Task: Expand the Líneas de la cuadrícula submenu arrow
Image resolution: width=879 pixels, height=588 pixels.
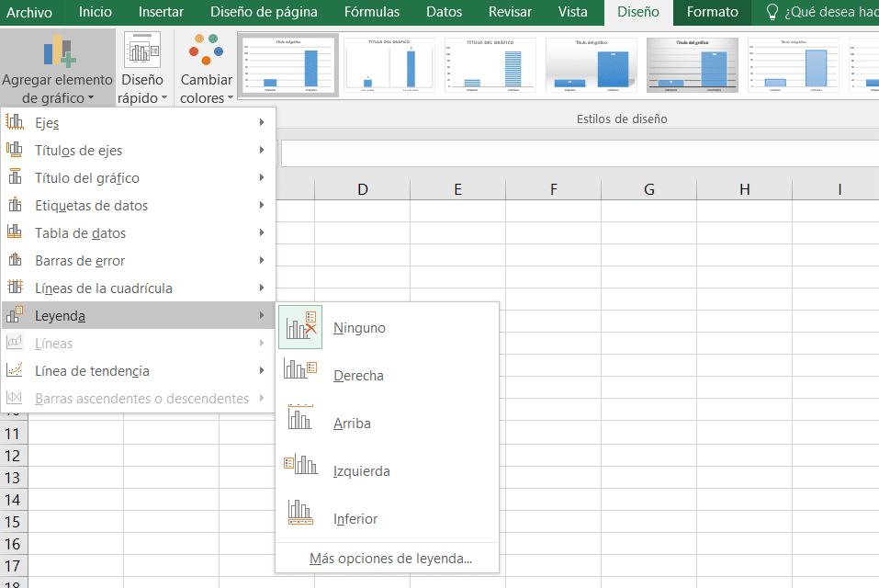Action: (261, 287)
